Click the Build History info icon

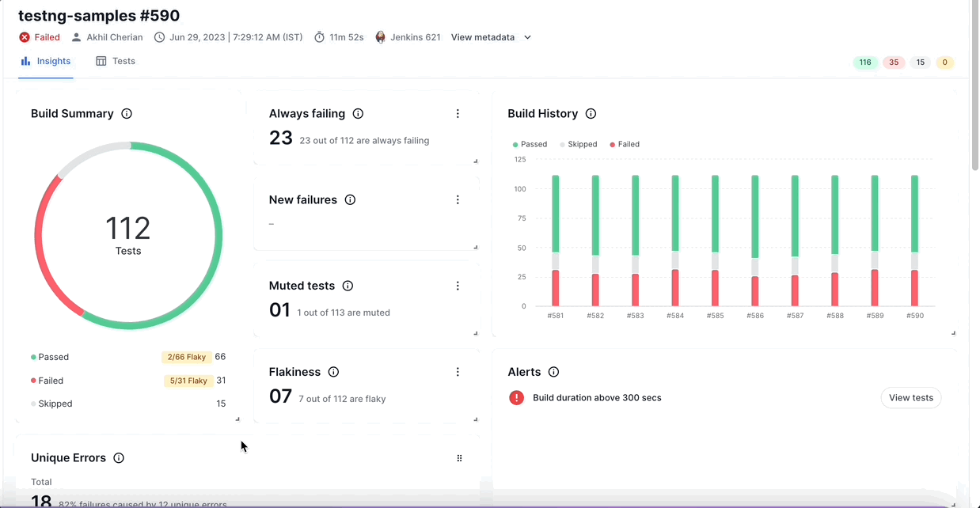tap(591, 114)
